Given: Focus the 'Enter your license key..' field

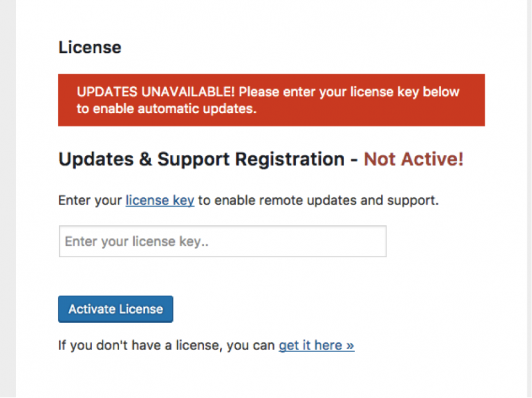Looking at the screenshot, I should click(x=223, y=241).
